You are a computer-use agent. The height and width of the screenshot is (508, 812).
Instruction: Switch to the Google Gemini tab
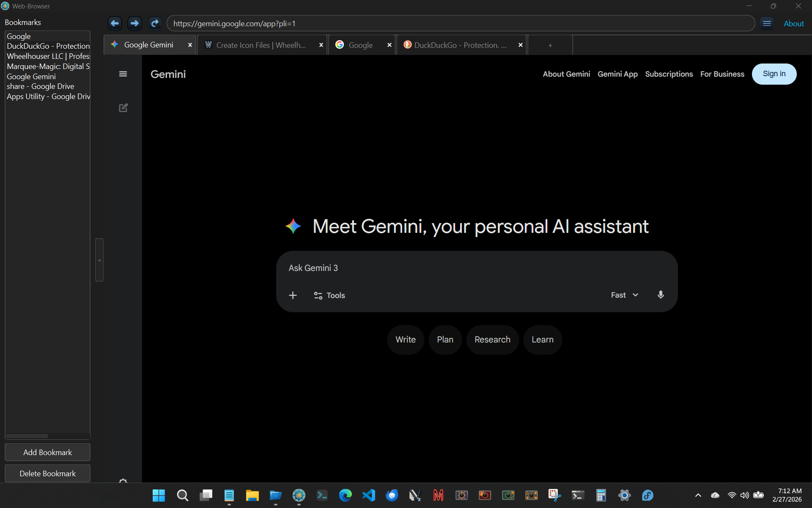[x=148, y=45]
